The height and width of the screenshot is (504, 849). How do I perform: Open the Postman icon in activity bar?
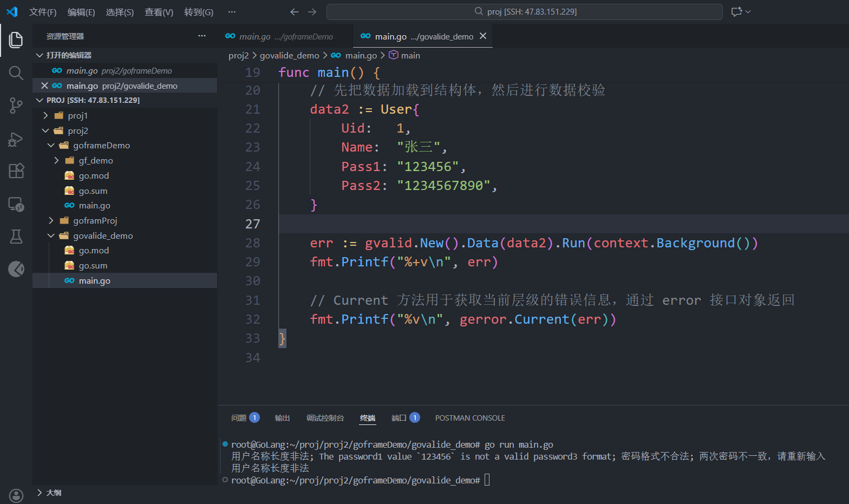16,269
